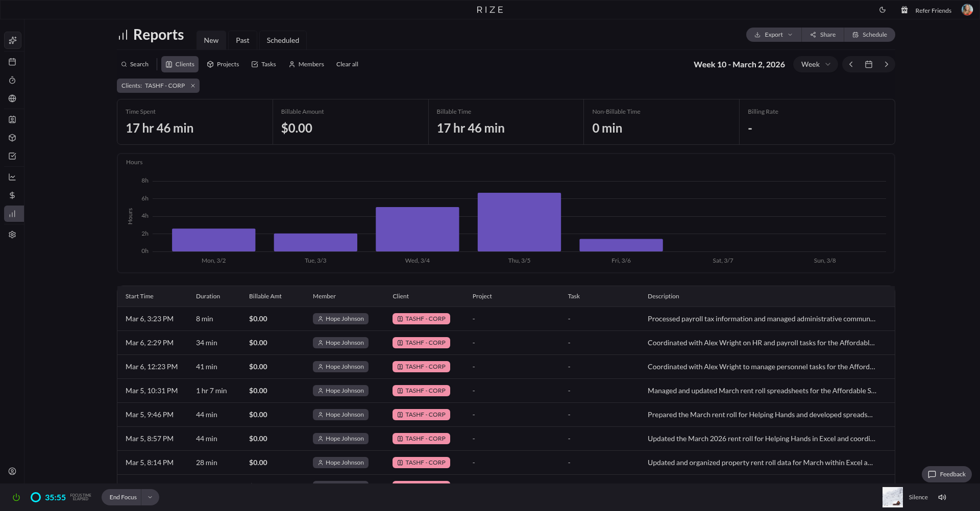Click the calendar date picker icon
980x511 pixels.
868,64
